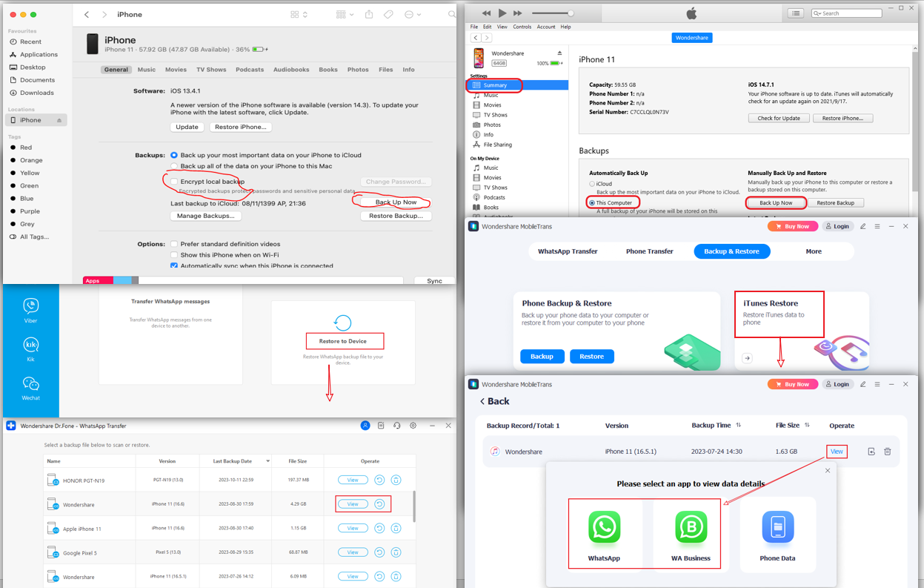Check Prefer standard definition videos
Image resolution: width=924 pixels, height=588 pixels.
coord(174,244)
